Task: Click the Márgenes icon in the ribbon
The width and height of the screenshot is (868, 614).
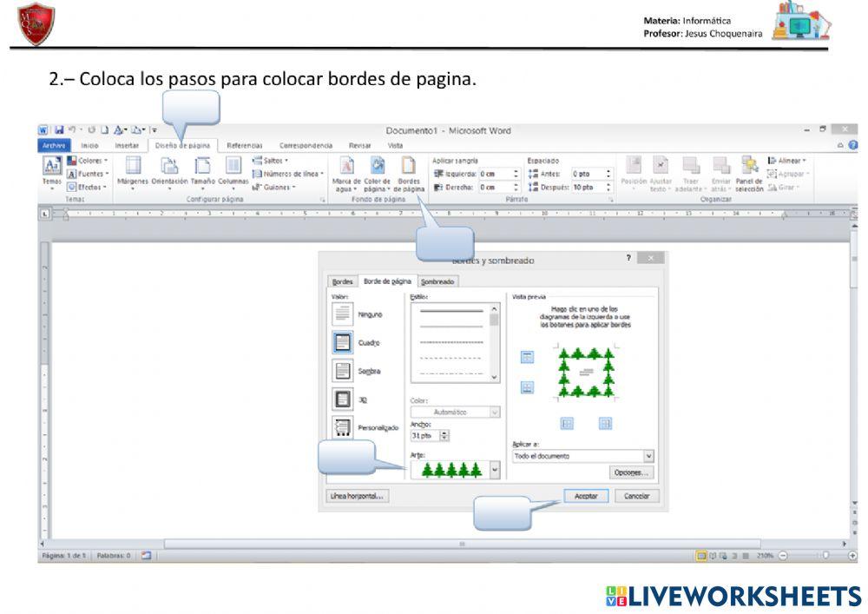Action: click(x=133, y=166)
